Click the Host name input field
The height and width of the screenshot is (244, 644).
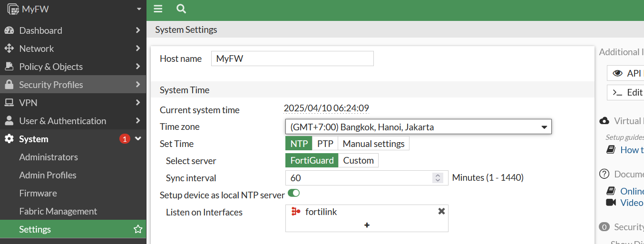click(x=292, y=59)
